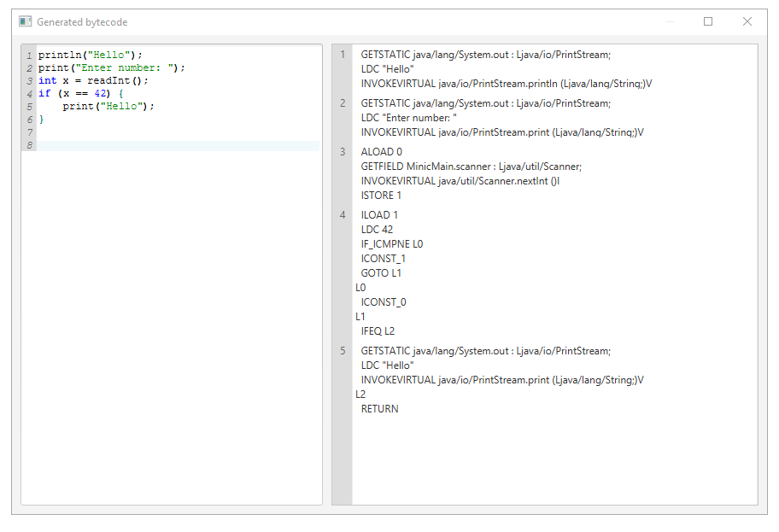
Task: Click ICONST_1 instruction
Action: coord(383,258)
